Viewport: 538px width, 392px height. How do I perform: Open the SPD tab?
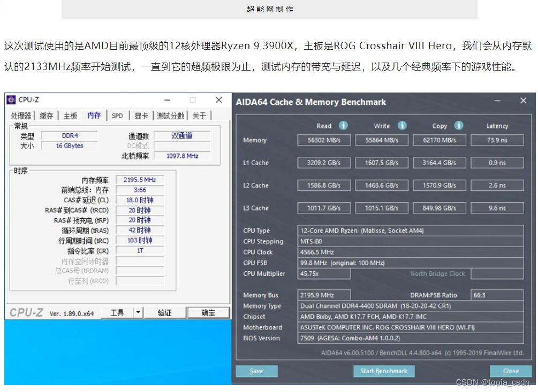tap(117, 116)
